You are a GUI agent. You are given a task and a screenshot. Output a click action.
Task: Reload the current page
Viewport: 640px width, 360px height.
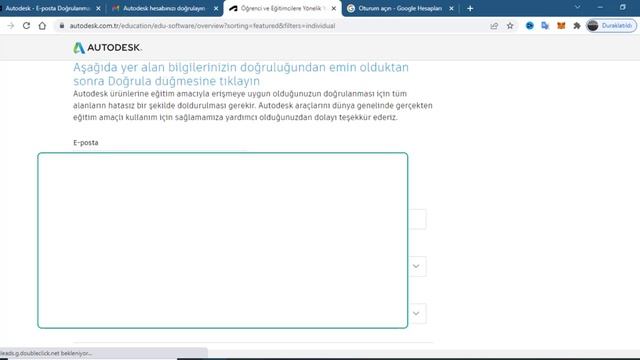pyautogui.click(x=26, y=26)
